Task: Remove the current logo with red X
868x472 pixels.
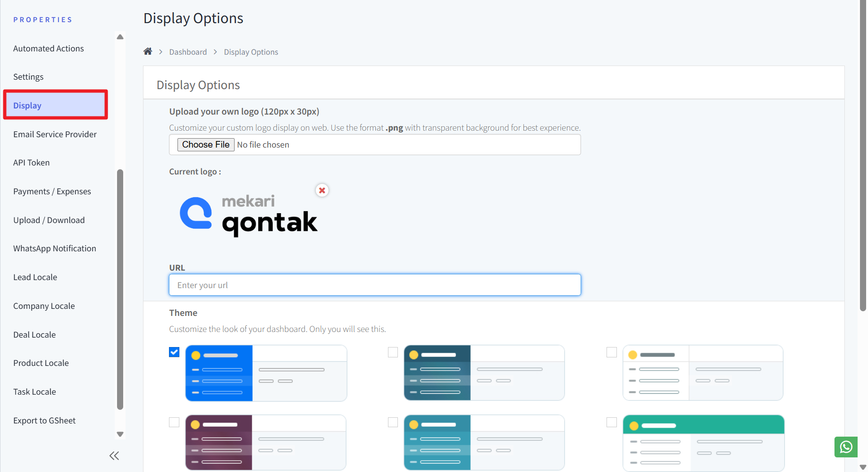Action: (x=322, y=190)
